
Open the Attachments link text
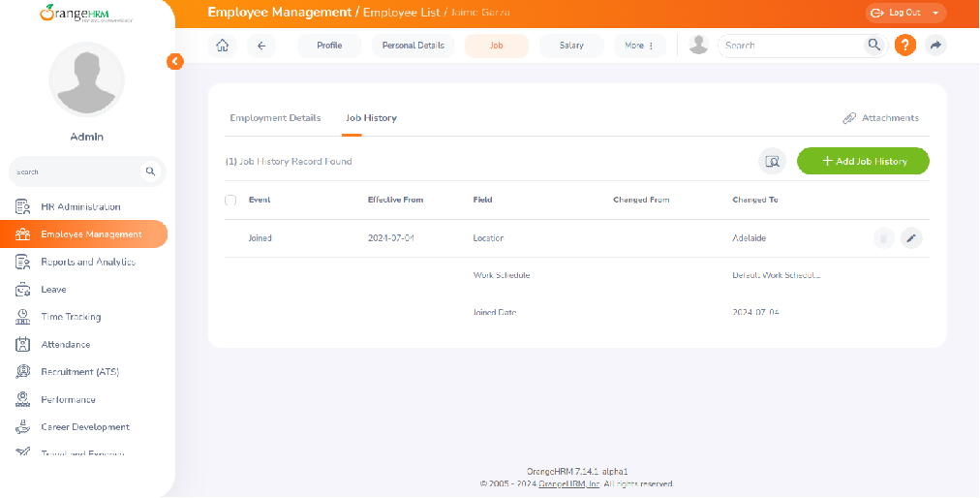[x=890, y=118]
